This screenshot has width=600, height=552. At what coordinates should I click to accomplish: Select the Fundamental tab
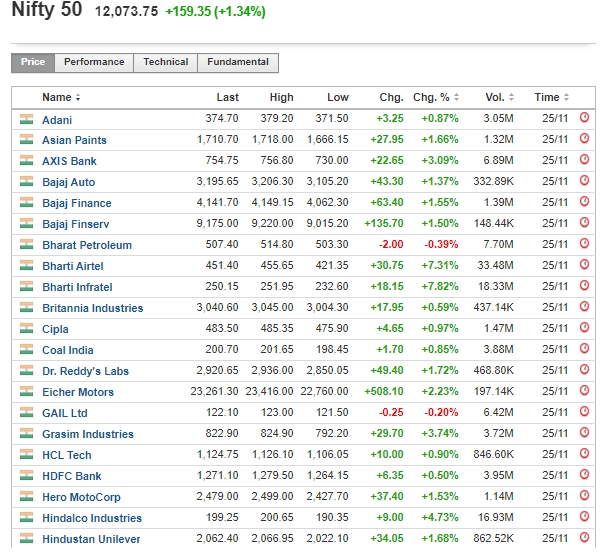pos(238,62)
